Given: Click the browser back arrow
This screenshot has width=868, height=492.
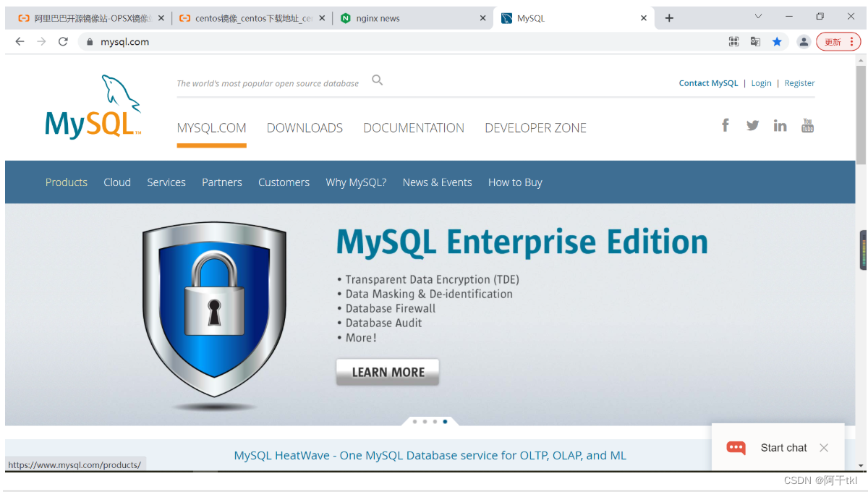Looking at the screenshot, I should [x=20, y=41].
